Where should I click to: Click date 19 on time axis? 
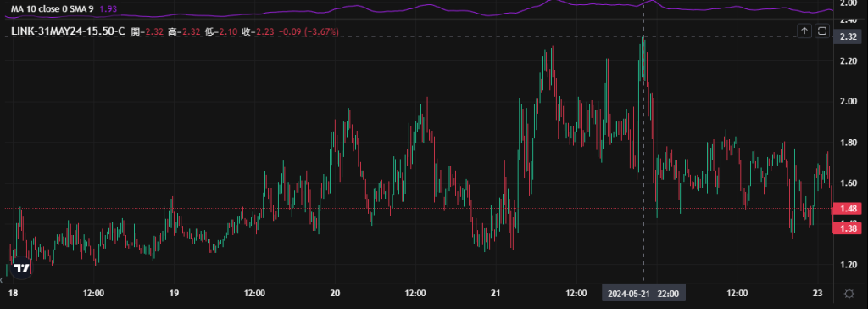click(x=174, y=293)
